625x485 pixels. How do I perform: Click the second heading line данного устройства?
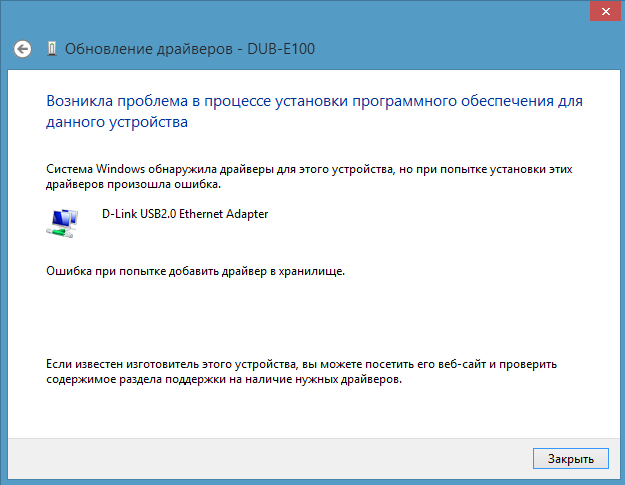point(117,123)
